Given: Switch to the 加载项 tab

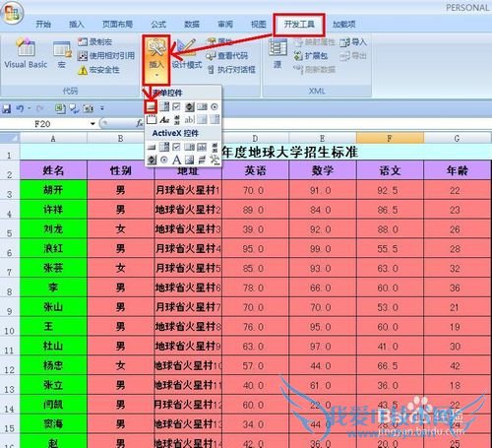Looking at the screenshot, I should (x=343, y=24).
